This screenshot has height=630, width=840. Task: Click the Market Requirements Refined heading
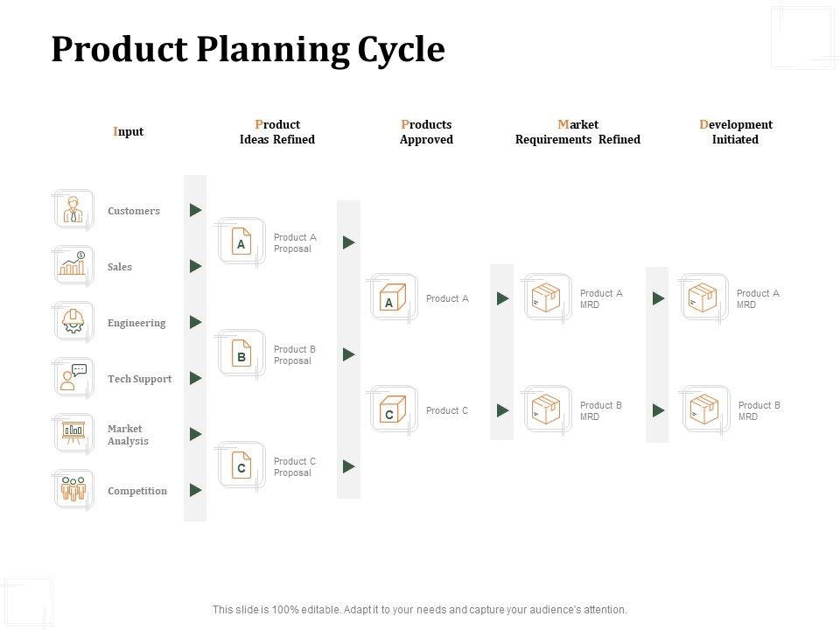tap(577, 132)
